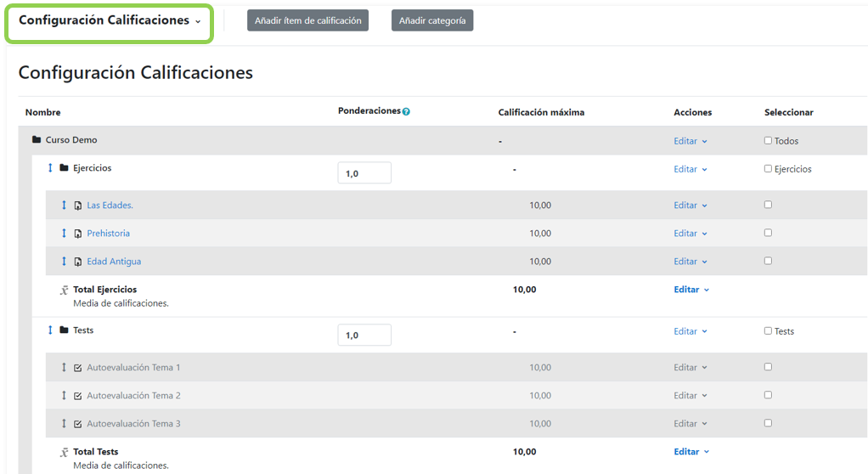868x474 pixels.
Task: Open Editar menu for Autoevaluación Tema 1
Action: [690, 368]
